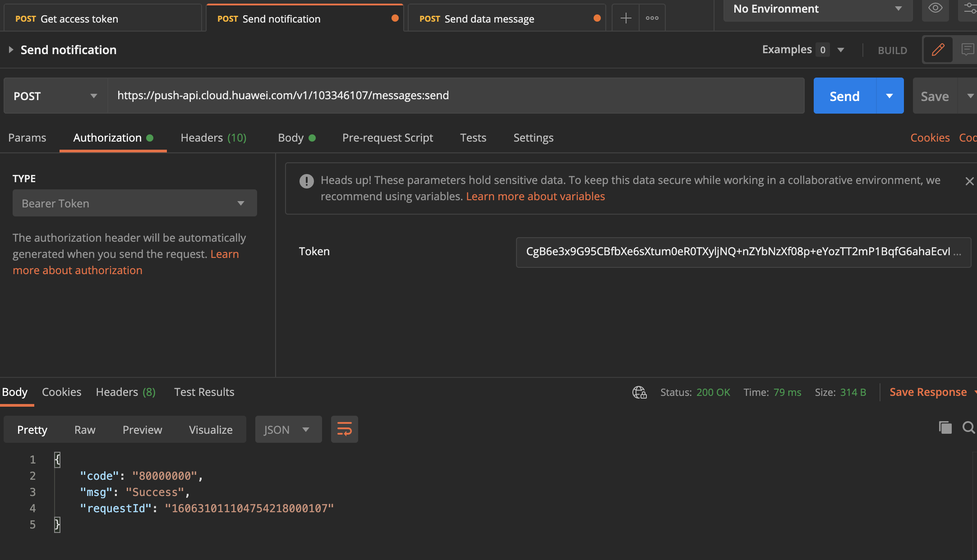Switch response view to Preview
Image resolution: width=977 pixels, height=560 pixels.
(142, 430)
